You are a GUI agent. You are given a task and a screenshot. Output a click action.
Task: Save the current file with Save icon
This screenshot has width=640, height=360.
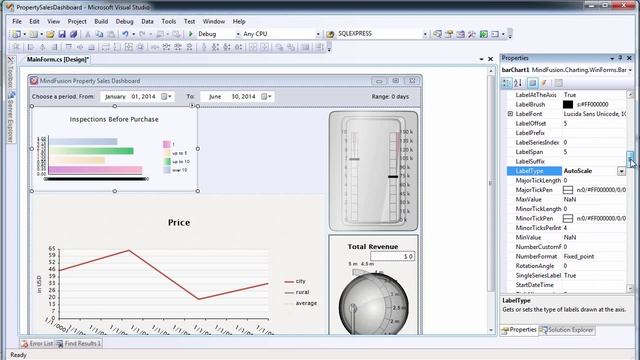tap(62, 34)
